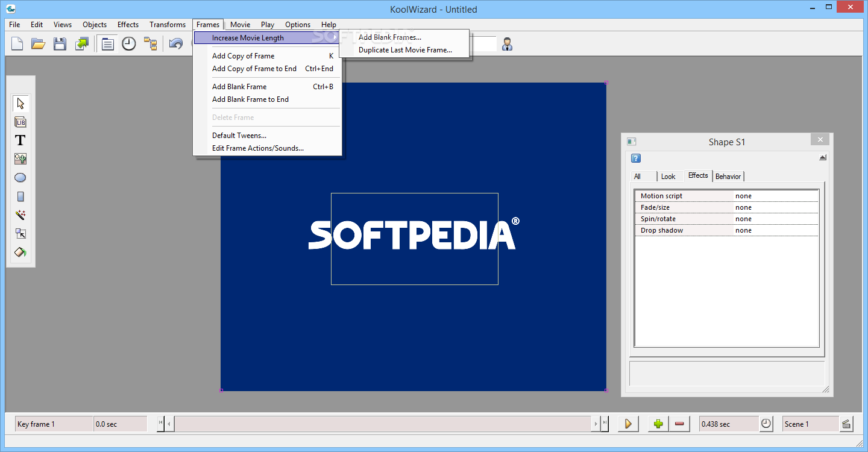868x452 pixels.
Task: Open the File menu
Action: tap(14, 25)
